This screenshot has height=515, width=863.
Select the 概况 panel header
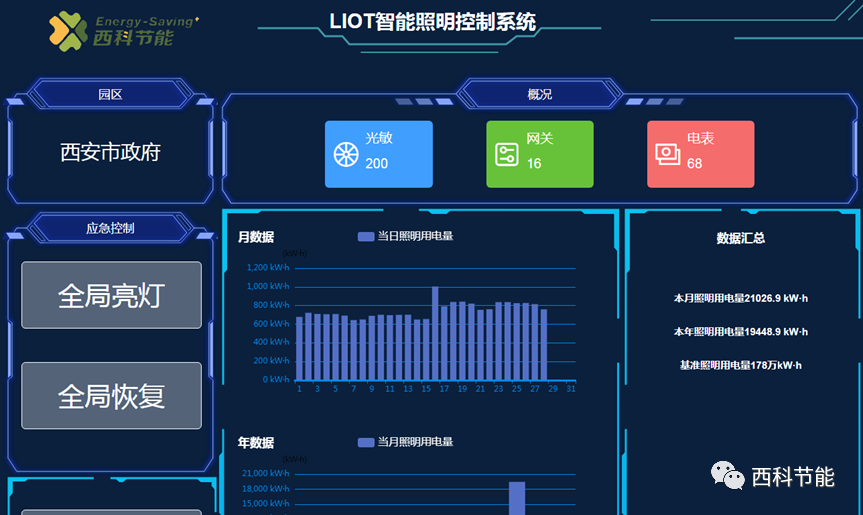coord(539,95)
